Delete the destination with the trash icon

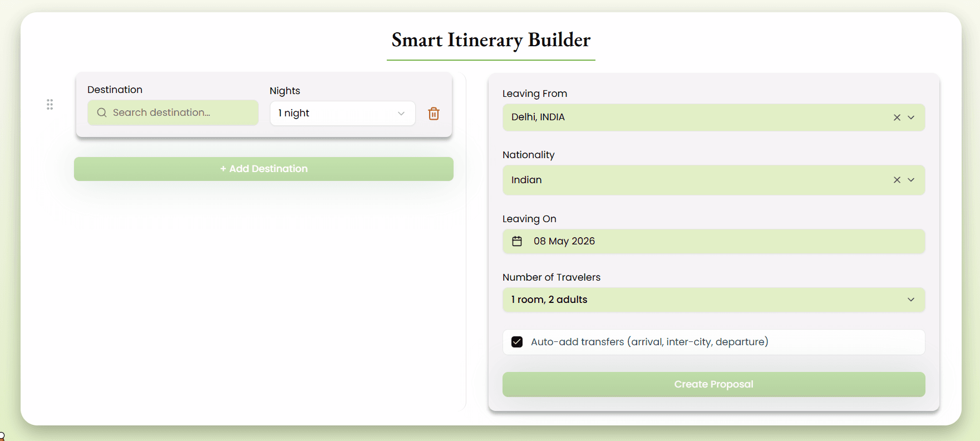[434, 114]
